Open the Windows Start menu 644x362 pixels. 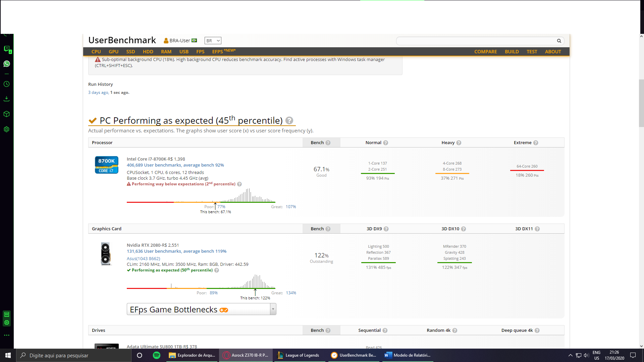click(8, 355)
